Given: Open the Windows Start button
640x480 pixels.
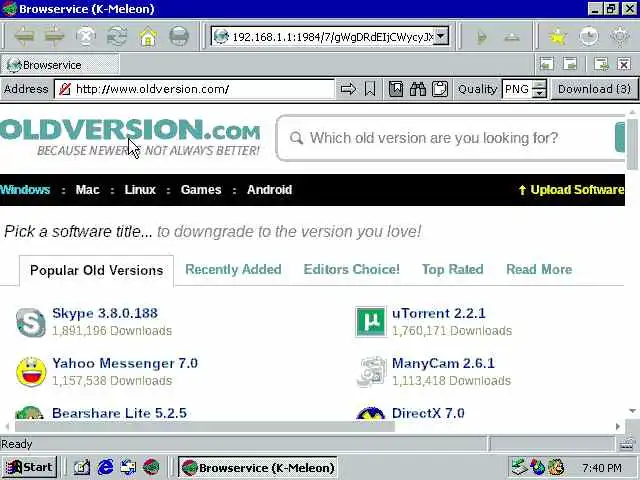Looking at the screenshot, I should [29, 467].
